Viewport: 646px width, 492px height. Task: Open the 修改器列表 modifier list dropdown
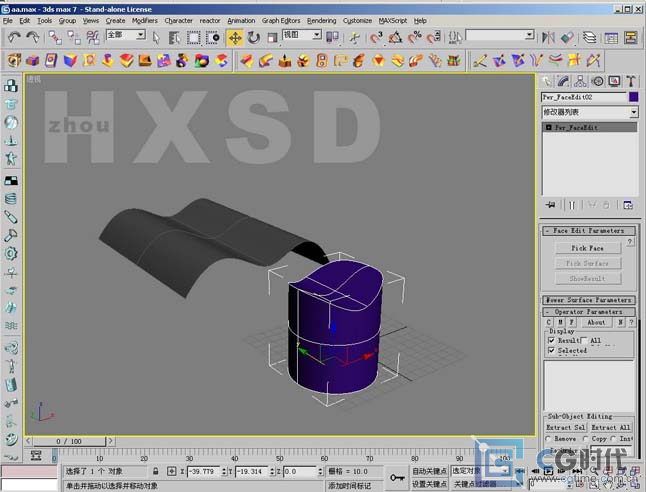click(x=634, y=112)
